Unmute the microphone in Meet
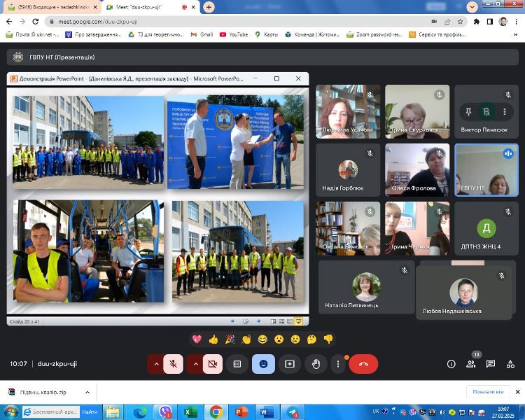Screen dimensions: 525x420 click(x=173, y=364)
